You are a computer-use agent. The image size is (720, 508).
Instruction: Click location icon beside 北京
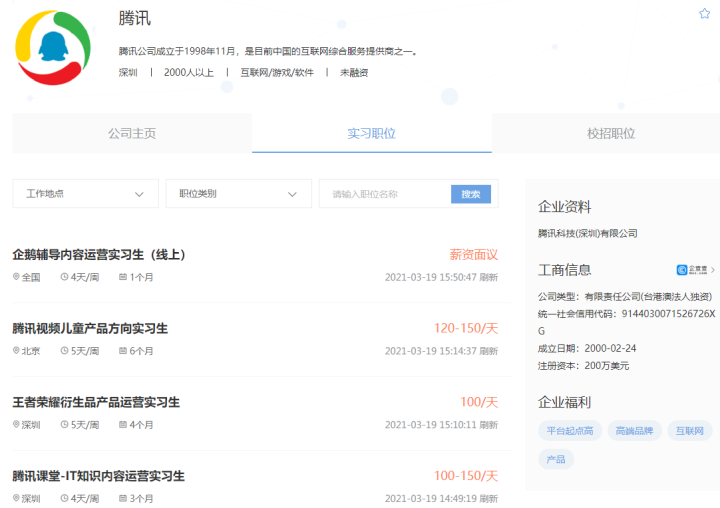pyautogui.click(x=16, y=350)
